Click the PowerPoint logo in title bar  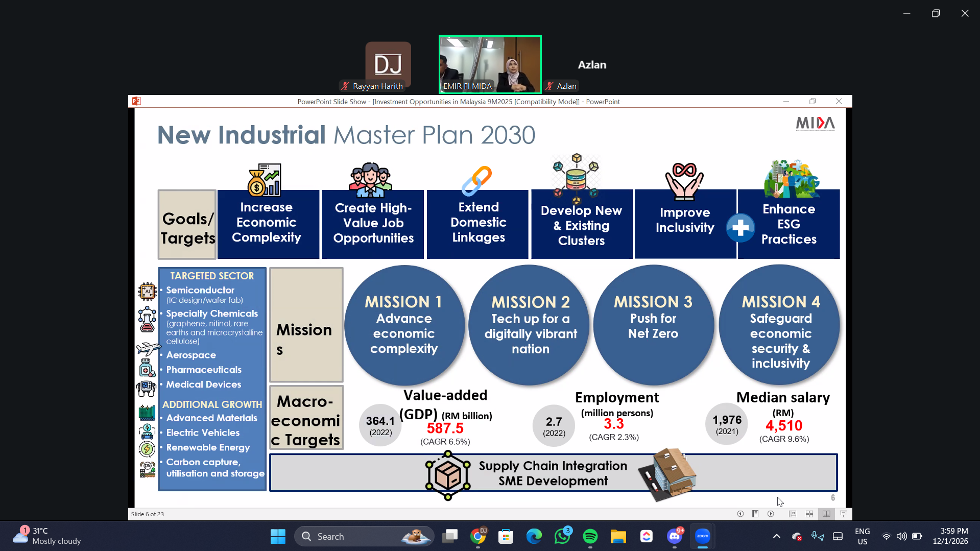pos(136,101)
